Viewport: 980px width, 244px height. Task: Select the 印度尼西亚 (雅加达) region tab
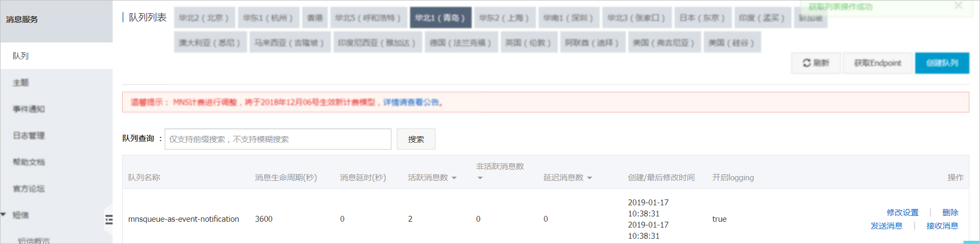click(x=378, y=42)
